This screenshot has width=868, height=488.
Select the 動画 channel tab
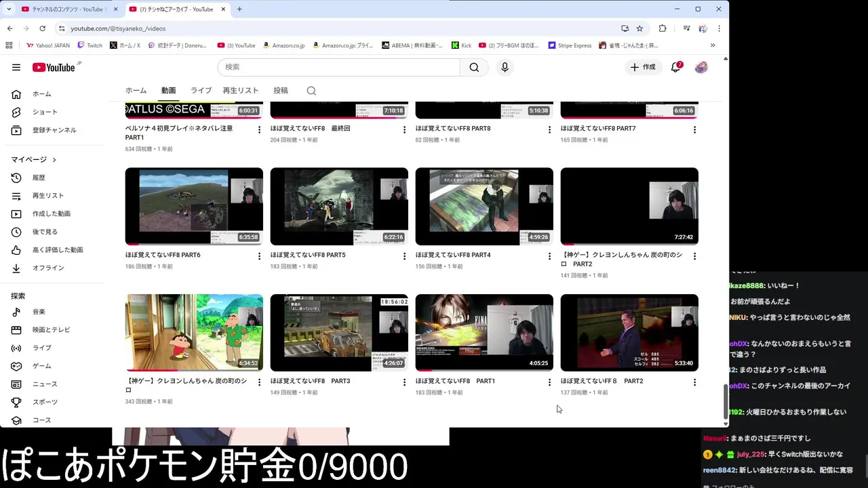(x=168, y=91)
